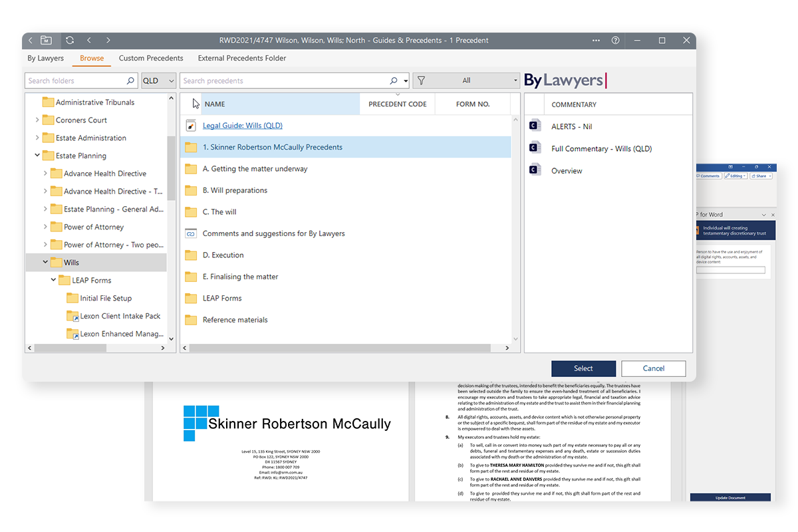Click the Select button
This screenshot has height=532, width=798.
(x=583, y=368)
